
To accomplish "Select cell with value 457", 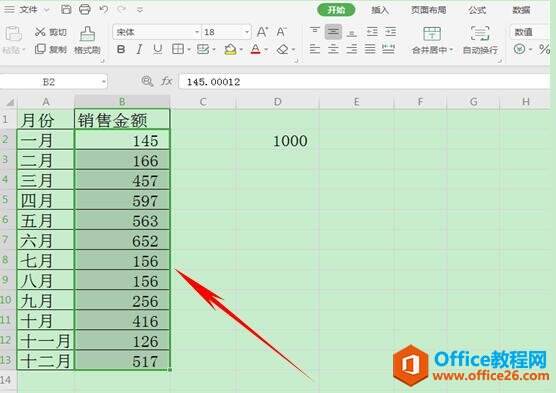I will click(x=122, y=180).
